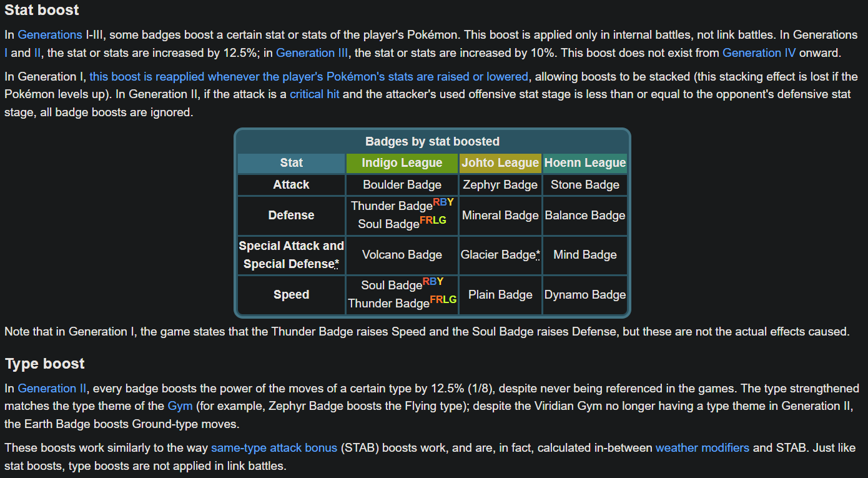Follow the weather modifiers link
This screenshot has width=868, height=478.
[703, 448]
